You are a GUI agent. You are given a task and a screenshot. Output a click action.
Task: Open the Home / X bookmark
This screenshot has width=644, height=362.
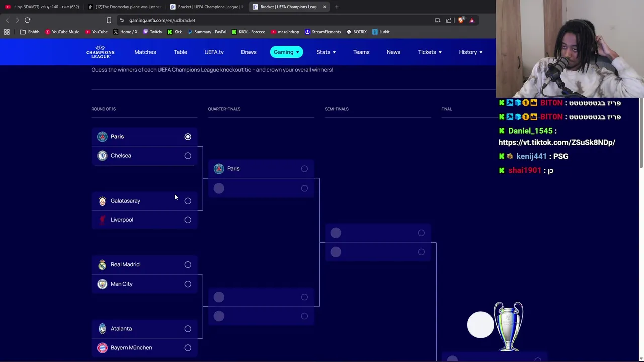[125, 32]
